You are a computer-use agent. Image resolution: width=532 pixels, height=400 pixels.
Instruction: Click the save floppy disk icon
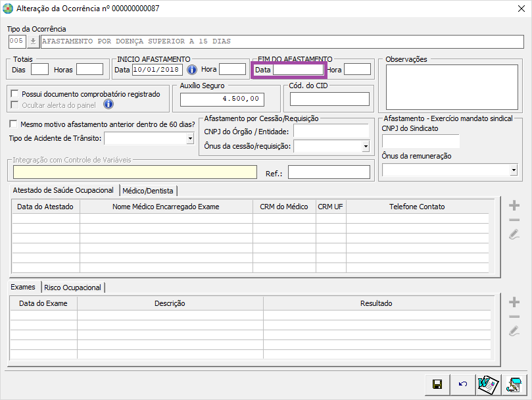pos(437,384)
